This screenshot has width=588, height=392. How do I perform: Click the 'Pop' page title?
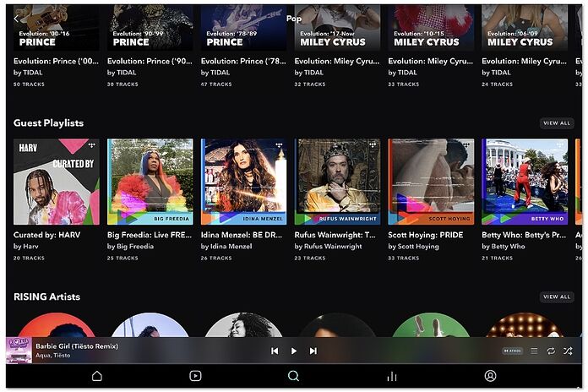pos(294,19)
